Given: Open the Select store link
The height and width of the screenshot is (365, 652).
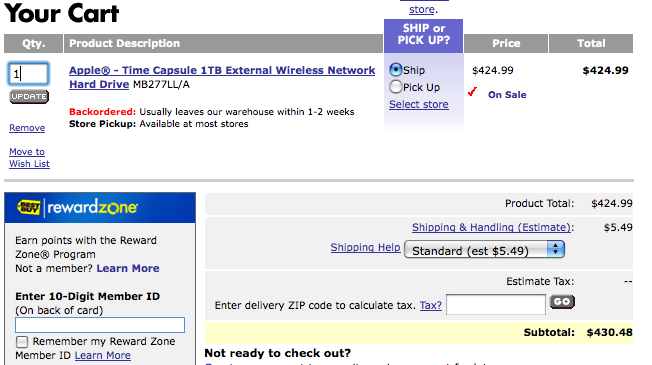Looking at the screenshot, I should click(x=419, y=104).
